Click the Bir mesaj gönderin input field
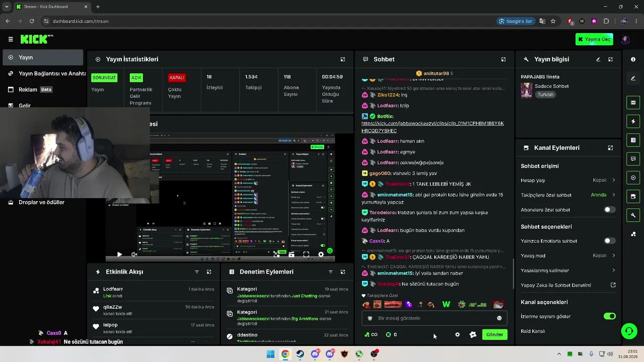Image resolution: width=644 pixels, height=362 pixels. (x=434, y=318)
